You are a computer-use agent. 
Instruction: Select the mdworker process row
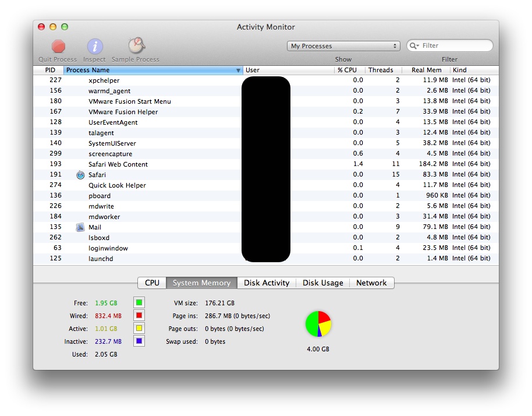point(265,217)
